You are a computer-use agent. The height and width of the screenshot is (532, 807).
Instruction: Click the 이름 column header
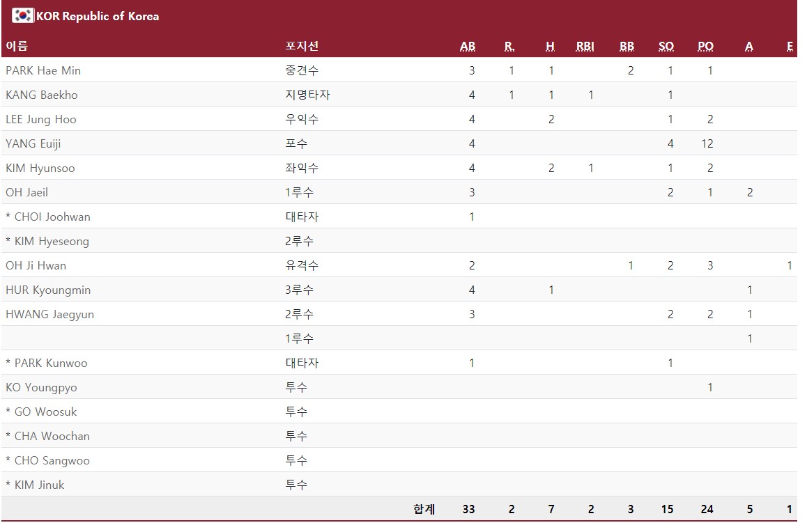(x=17, y=46)
